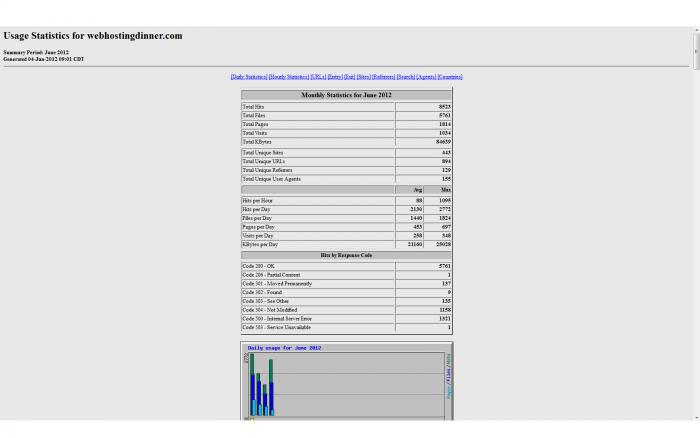Click the Max column header
This screenshot has height=438, width=700.
(438, 190)
